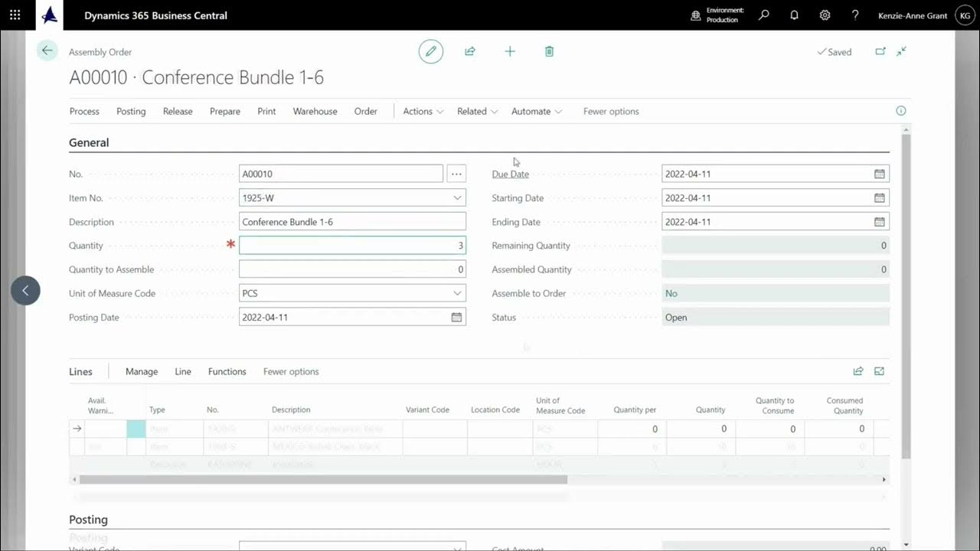Click the Due Date label link

(x=510, y=174)
